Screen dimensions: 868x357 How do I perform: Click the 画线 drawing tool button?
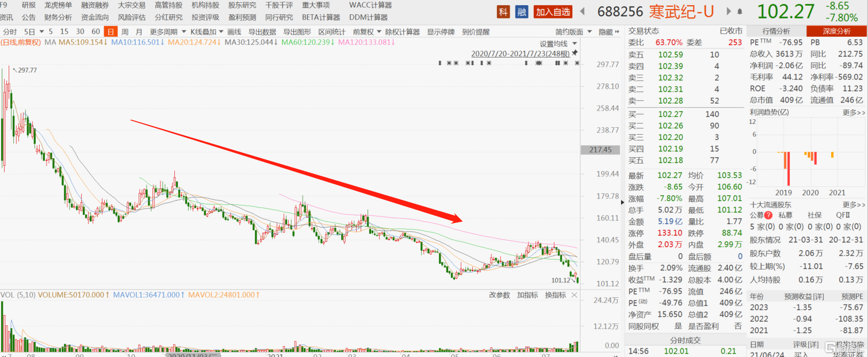[x=234, y=32]
